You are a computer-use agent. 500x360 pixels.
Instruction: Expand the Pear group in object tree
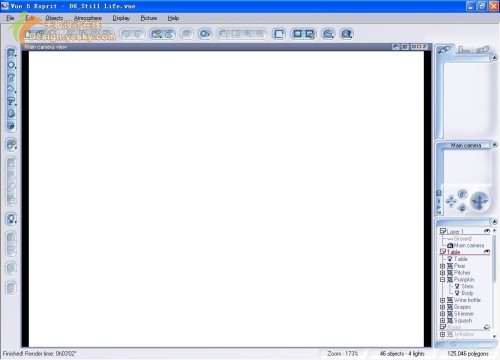click(443, 266)
